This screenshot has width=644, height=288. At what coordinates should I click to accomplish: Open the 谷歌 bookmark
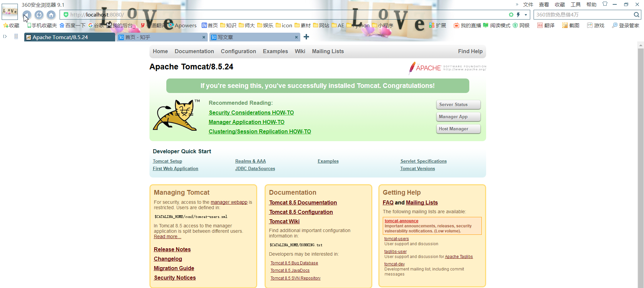[x=96, y=26]
